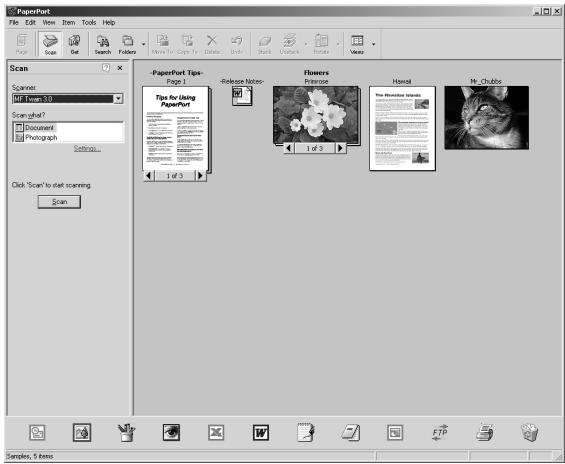Open the Tools menu
The height and width of the screenshot is (464, 565).
pos(89,22)
